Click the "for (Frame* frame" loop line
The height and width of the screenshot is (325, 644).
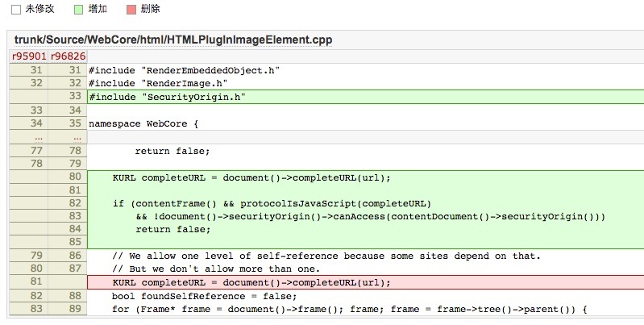tap(348, 309)
